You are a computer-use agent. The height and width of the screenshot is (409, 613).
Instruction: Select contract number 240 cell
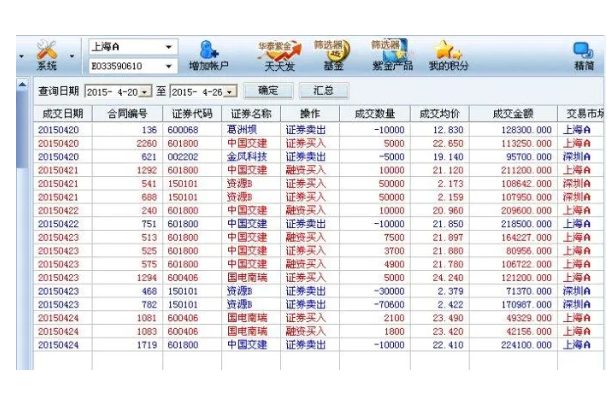click(x=127, y=210)
